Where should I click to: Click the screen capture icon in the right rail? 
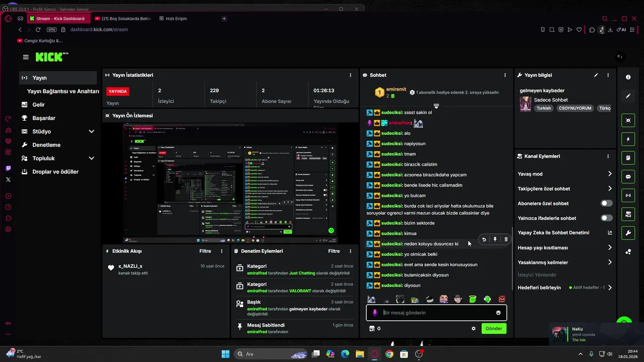[628, 121]
